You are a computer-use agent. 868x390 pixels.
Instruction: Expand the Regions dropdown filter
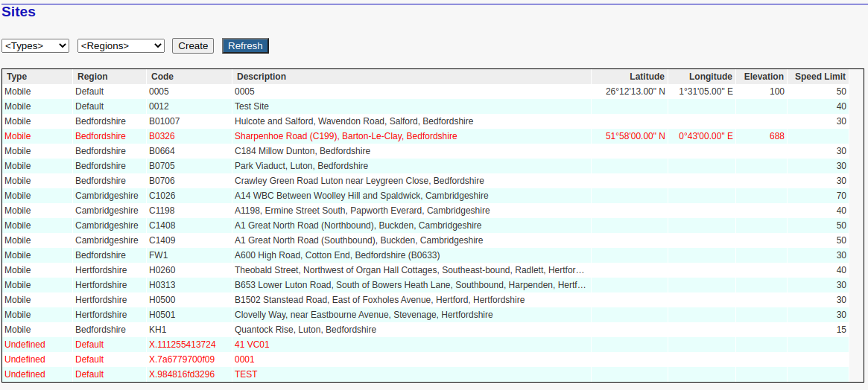tap(121, 45)
